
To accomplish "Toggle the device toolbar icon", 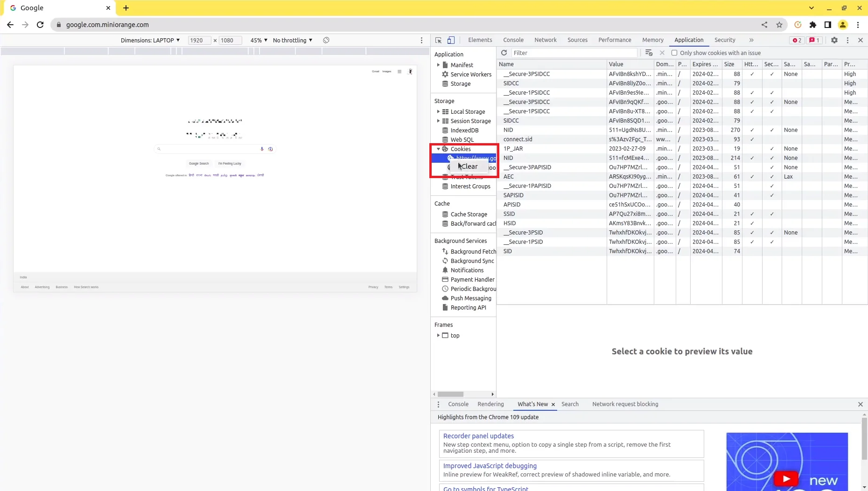I will 451,40.
